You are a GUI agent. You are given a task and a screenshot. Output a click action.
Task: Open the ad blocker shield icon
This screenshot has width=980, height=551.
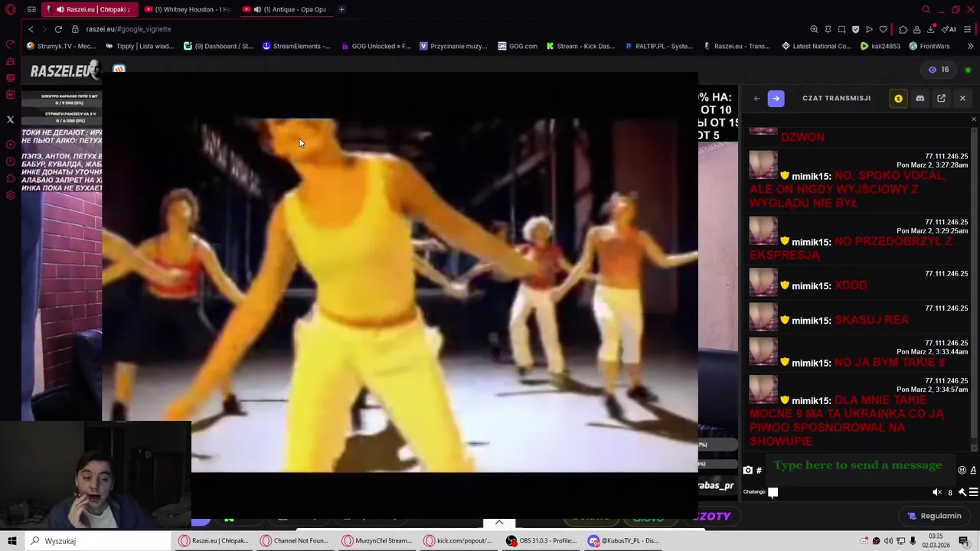coord(855,29)
